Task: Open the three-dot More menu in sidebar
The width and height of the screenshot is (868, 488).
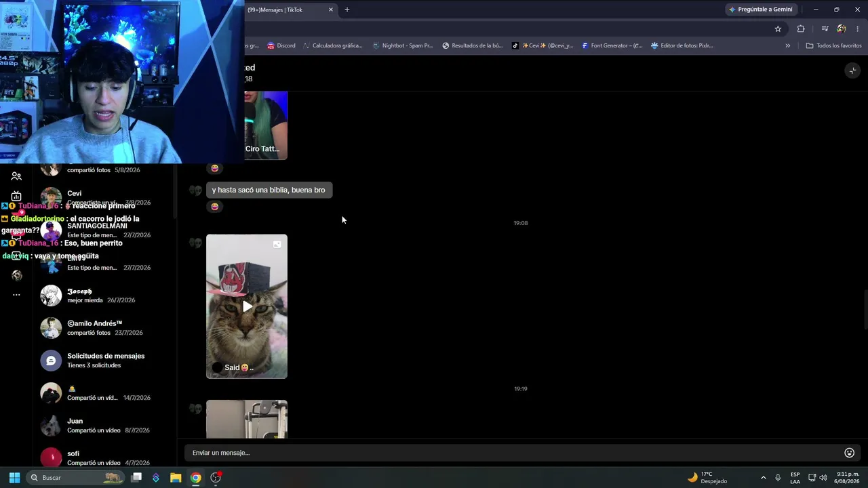Action: [16, 295]
